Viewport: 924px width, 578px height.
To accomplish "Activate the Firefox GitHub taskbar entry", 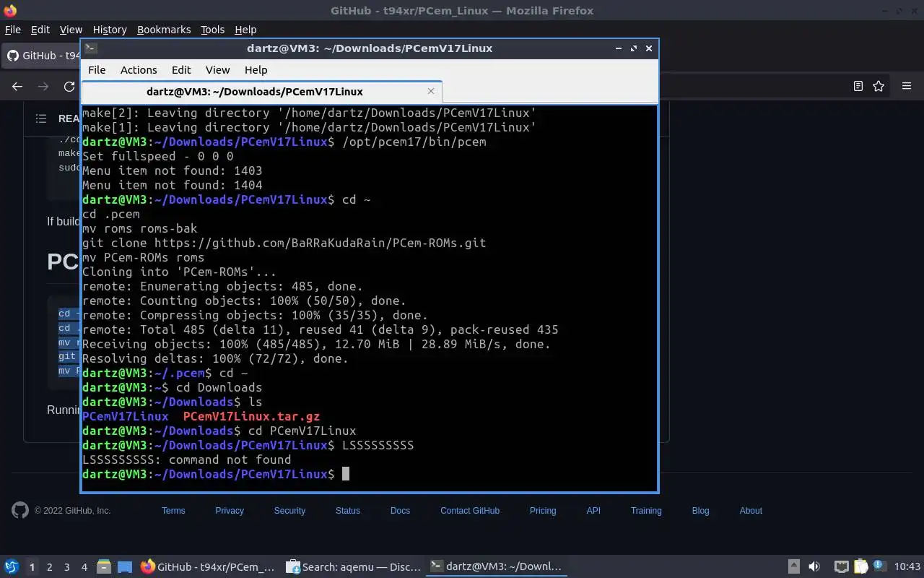I will 208,567.
